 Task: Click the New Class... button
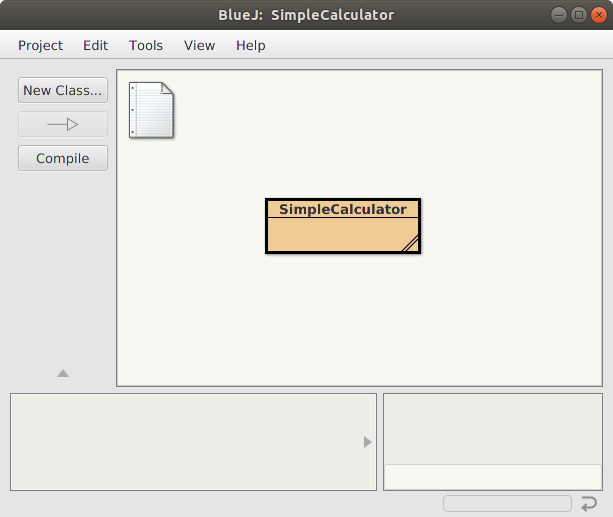pos(63,90)
